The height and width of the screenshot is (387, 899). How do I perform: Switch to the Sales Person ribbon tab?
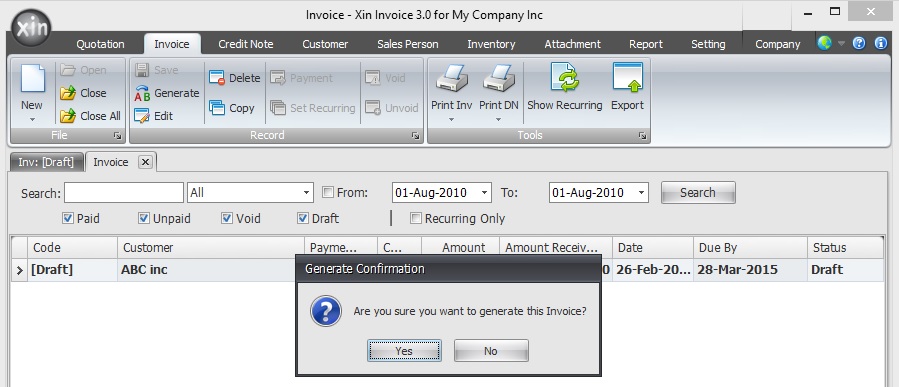pyautogui.click(x=408, y=44)
